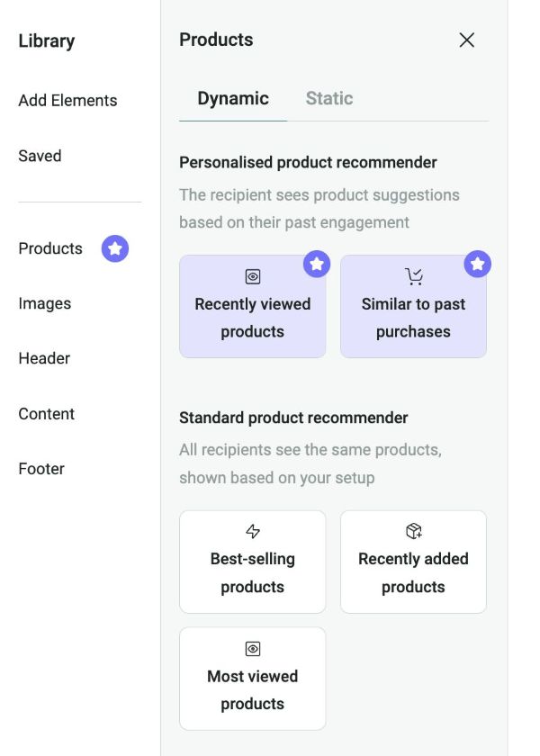This screenshot has width=540, height=756.
Task: Switch to the Static tab
Action: 328,98
